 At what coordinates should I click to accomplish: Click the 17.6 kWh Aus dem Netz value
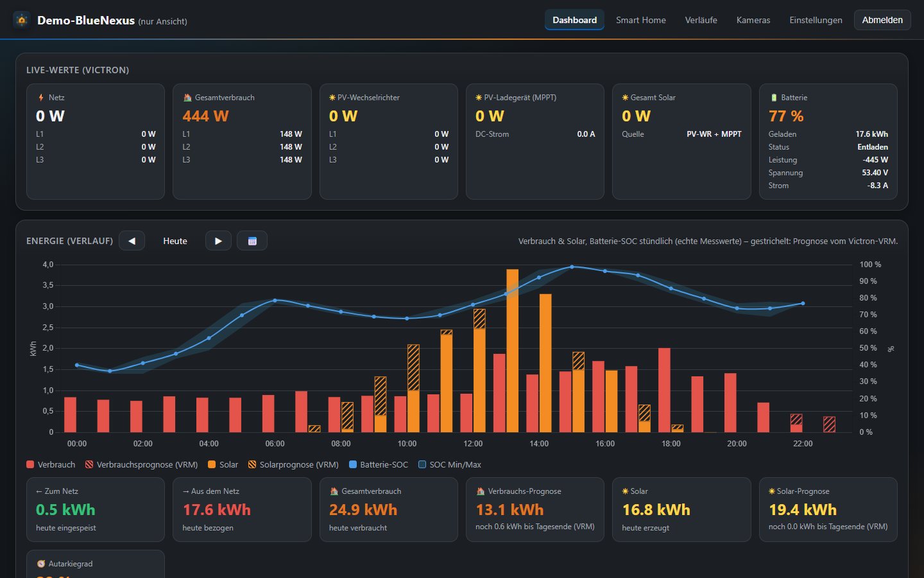tap(217, 510)
